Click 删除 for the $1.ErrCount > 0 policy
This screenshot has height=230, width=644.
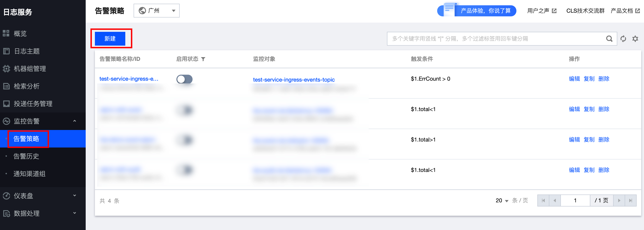click(x=603, y=79)
